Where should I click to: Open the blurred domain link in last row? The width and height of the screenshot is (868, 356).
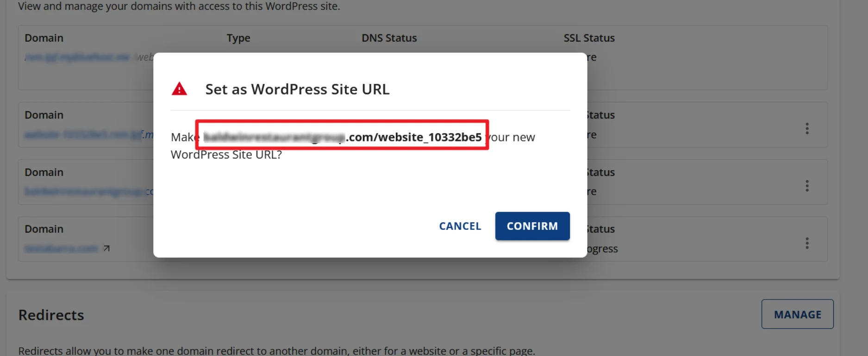[61, 249]
